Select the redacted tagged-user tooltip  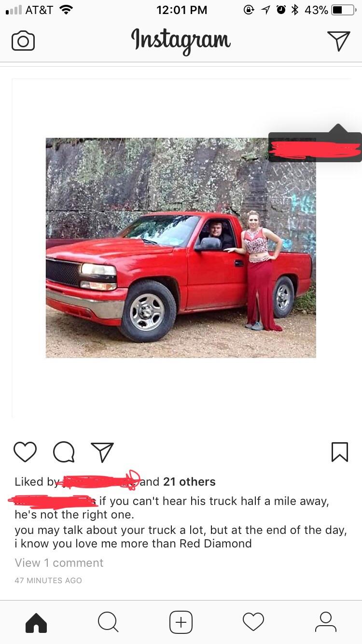tap(315, 147)
